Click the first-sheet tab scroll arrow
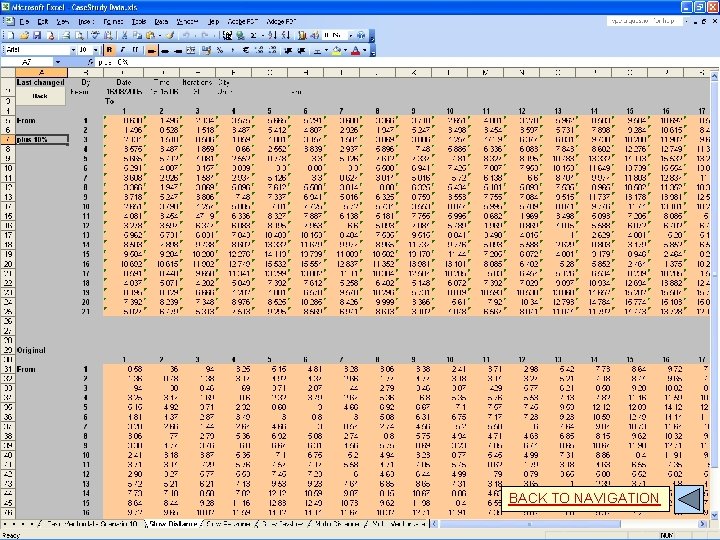 click(x=6, y=523)
